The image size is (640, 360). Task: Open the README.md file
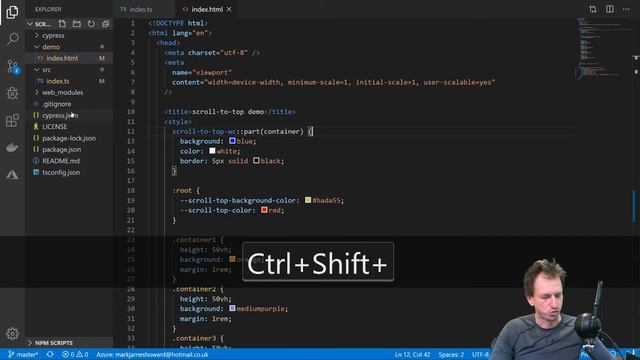60,161
